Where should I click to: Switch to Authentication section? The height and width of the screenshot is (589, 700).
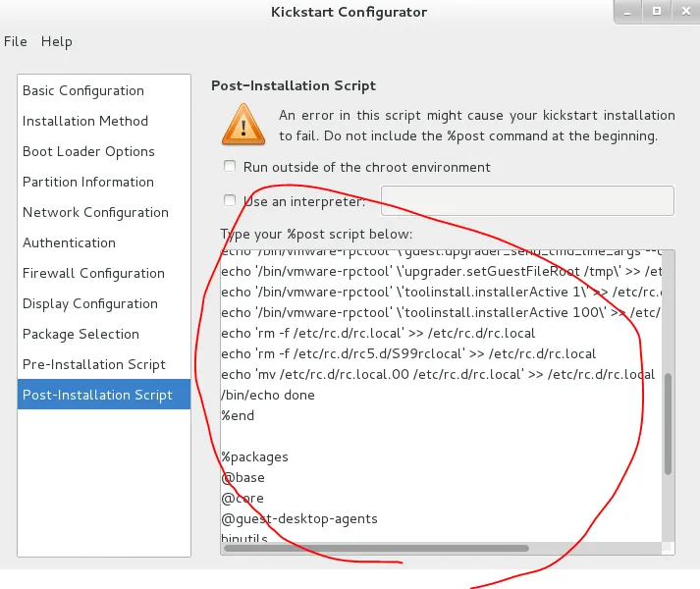69,242
